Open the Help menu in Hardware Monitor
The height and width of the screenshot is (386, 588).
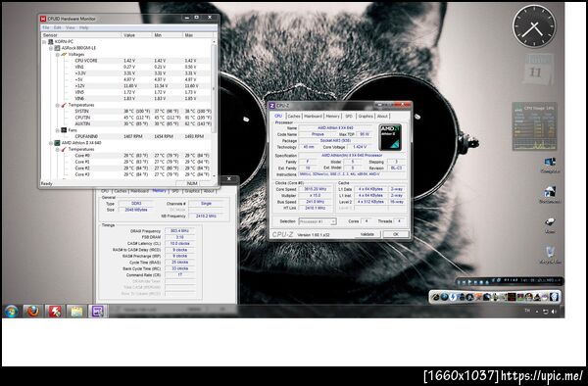click(x=83, y=27)
